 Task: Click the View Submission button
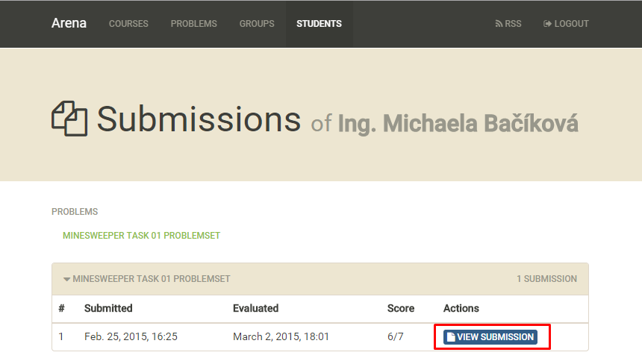tap(490, 337)
